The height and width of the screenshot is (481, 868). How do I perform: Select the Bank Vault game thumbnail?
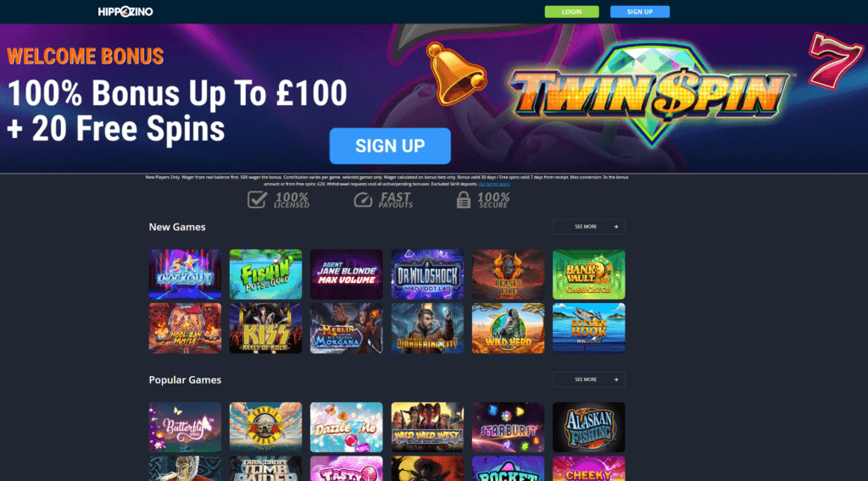tap(589, 274)
